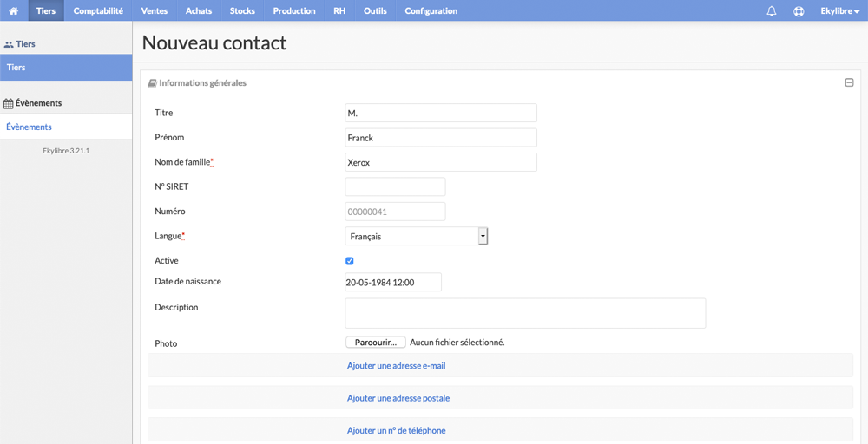The image size is (868, 444).
Task: Click the Active label
Action: click(167, 260)
